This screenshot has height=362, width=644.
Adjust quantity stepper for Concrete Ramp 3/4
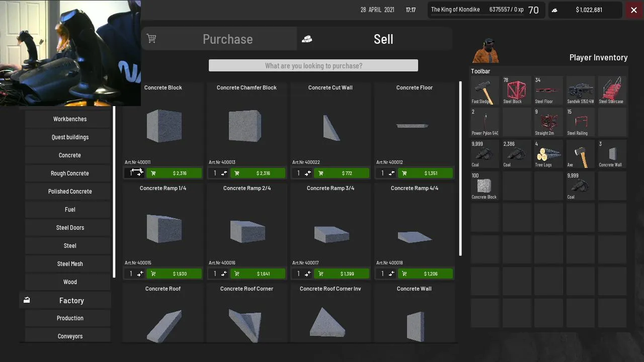click(x=302, y=274)
